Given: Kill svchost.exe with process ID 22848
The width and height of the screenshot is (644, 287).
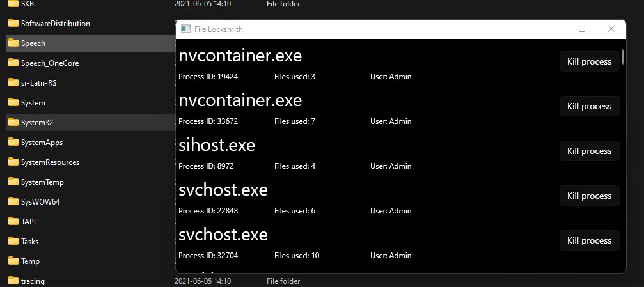Looking at the screenshot, I should click(590, 196).
